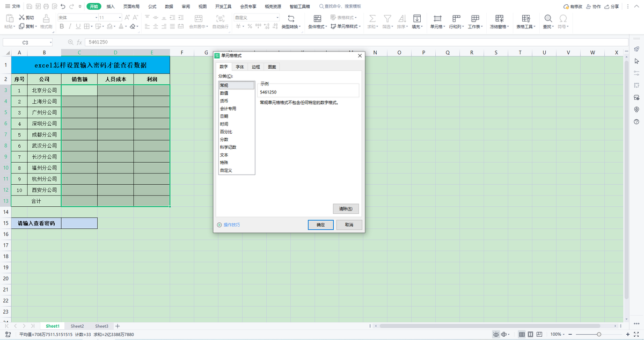644x340 pixels.
Task: Switch to the Sheet2 worksheet tab
Action: pyautogui.click(x=77, y=326)
